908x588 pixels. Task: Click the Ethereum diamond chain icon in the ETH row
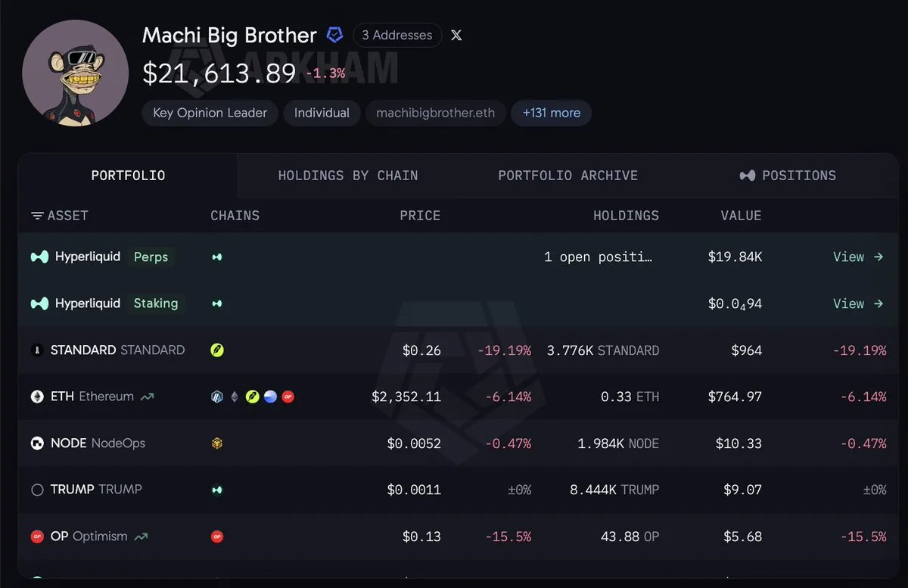point(235,397)
